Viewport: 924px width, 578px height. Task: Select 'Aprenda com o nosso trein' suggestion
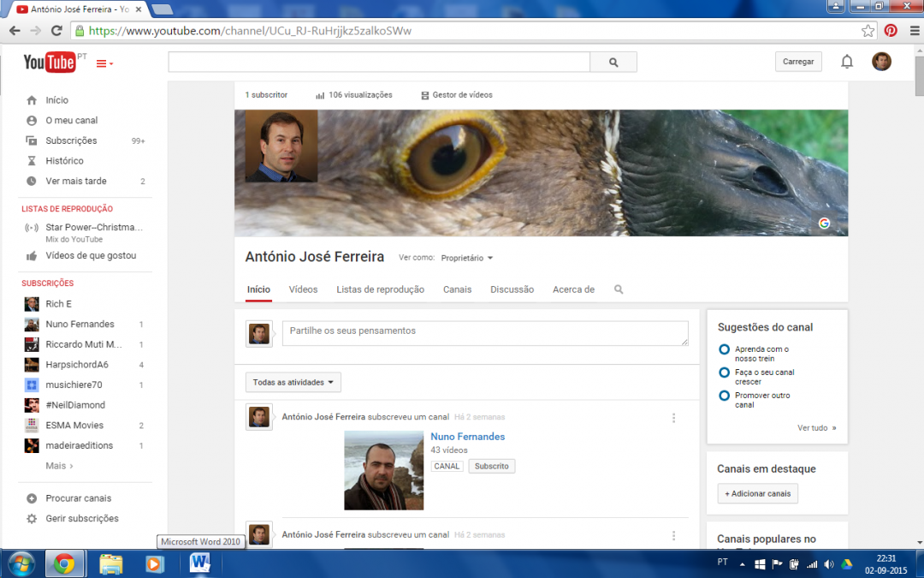click(725, 349)
